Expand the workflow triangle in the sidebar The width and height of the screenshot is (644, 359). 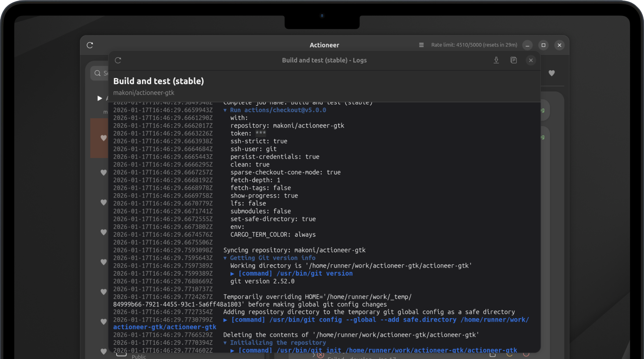click(x=99, y=98)
